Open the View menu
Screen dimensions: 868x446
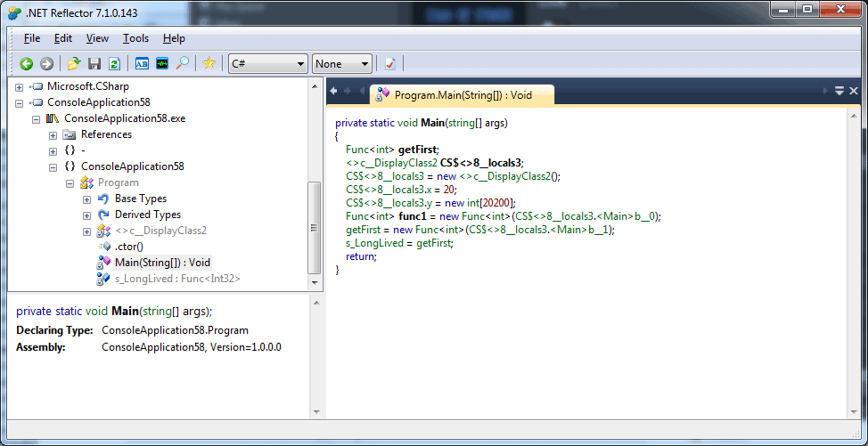(97, 38)
